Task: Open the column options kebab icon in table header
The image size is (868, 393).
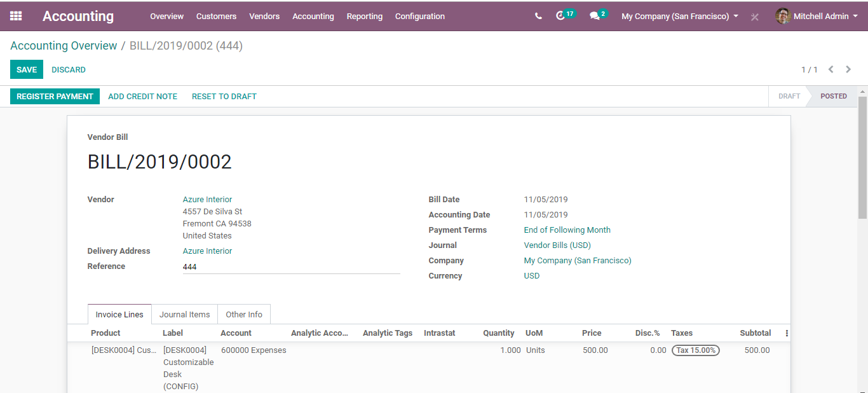Action: (787, 333)
